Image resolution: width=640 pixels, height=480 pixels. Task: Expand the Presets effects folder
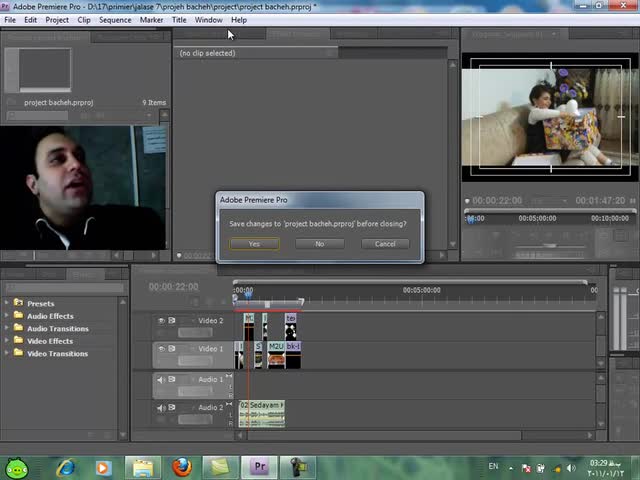7,303
